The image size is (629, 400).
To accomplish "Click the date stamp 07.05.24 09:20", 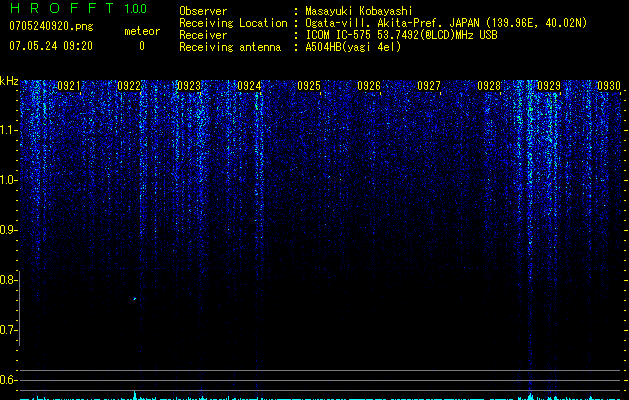I will (x=51, y=46).
